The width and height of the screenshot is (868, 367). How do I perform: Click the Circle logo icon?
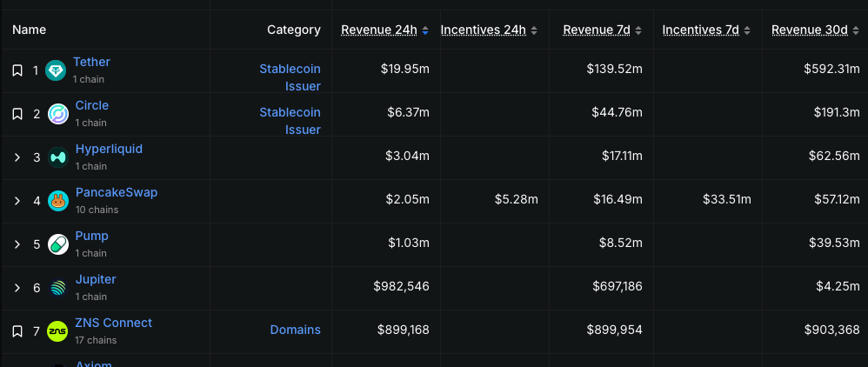tap(57, 114)
